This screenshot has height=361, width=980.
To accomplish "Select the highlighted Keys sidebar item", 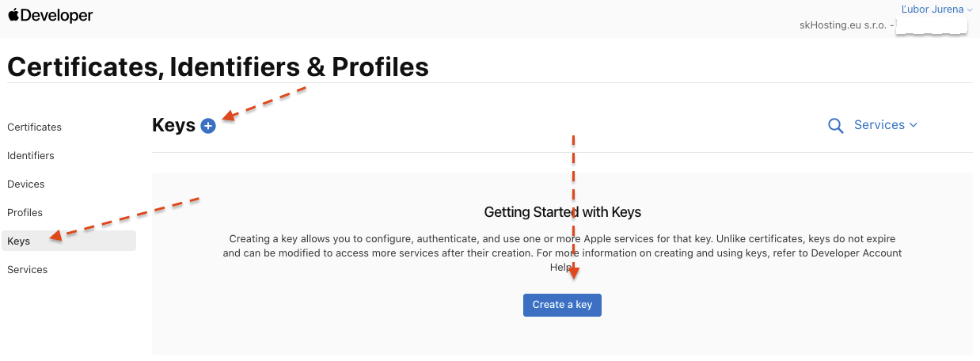I will [x=19, y=241].
